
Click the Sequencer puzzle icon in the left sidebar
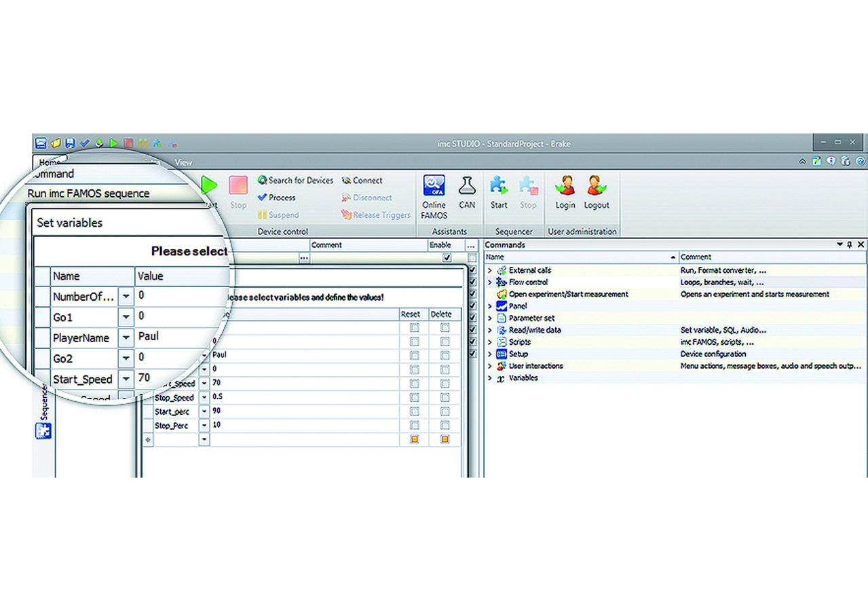coord(43,430)
